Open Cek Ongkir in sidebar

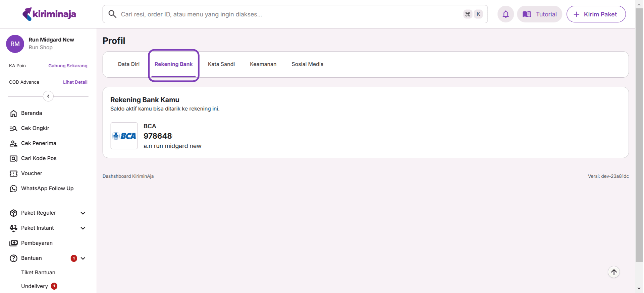35,128
